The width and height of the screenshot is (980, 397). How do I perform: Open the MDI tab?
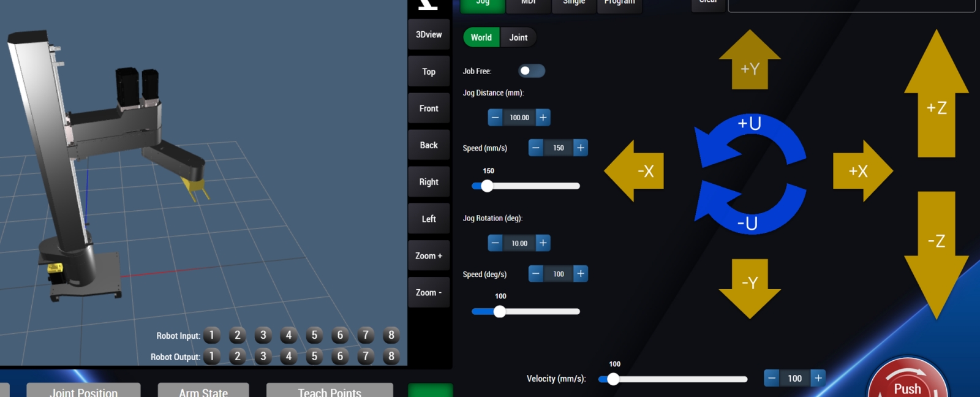pos(529,5)
